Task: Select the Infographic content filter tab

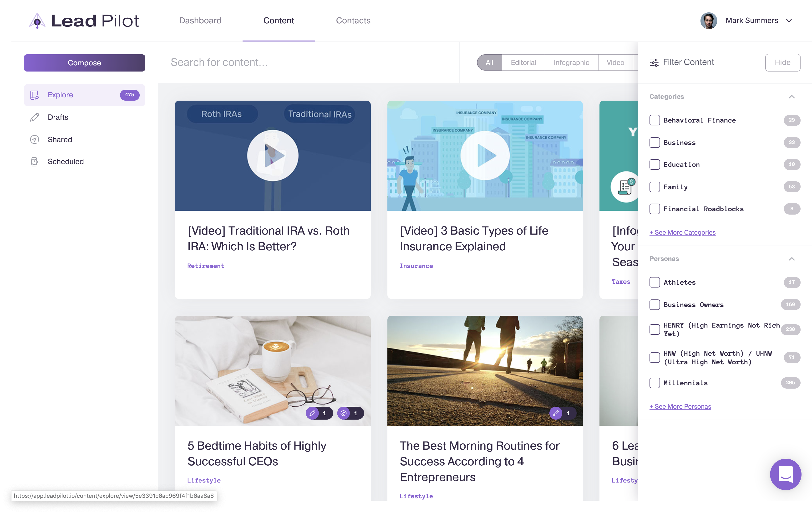Action: [571, 62]
